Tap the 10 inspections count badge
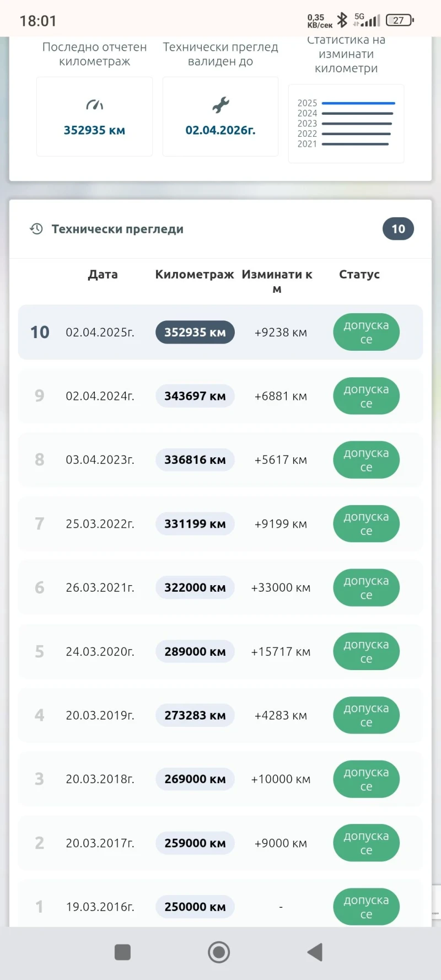 pyautogui.click(x=398, y=229)
